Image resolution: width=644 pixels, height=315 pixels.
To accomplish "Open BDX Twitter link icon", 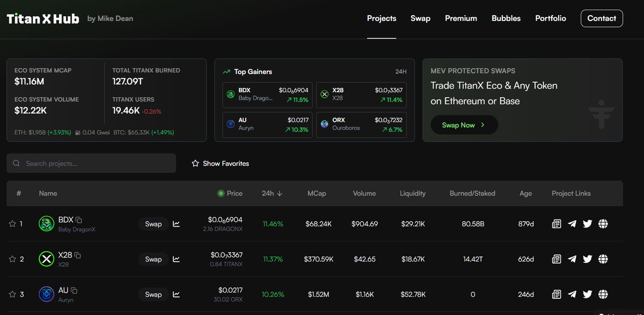I will pos(588,224).
